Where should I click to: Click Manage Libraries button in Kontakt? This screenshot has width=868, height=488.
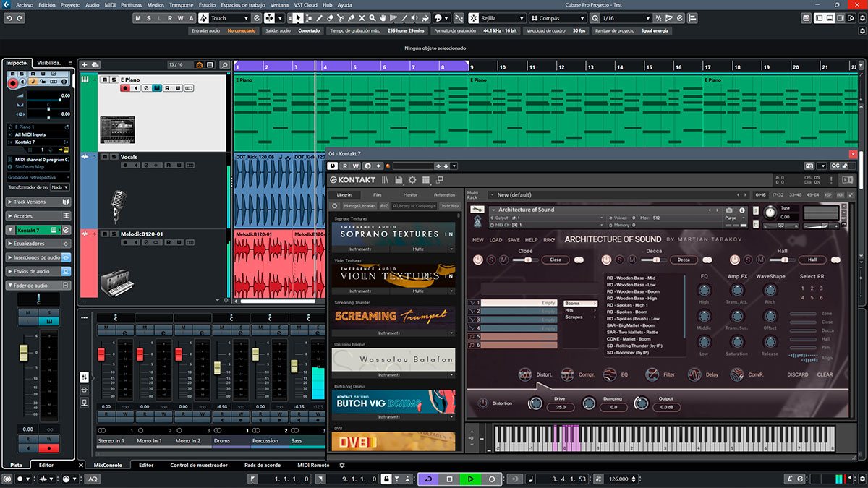359,206
